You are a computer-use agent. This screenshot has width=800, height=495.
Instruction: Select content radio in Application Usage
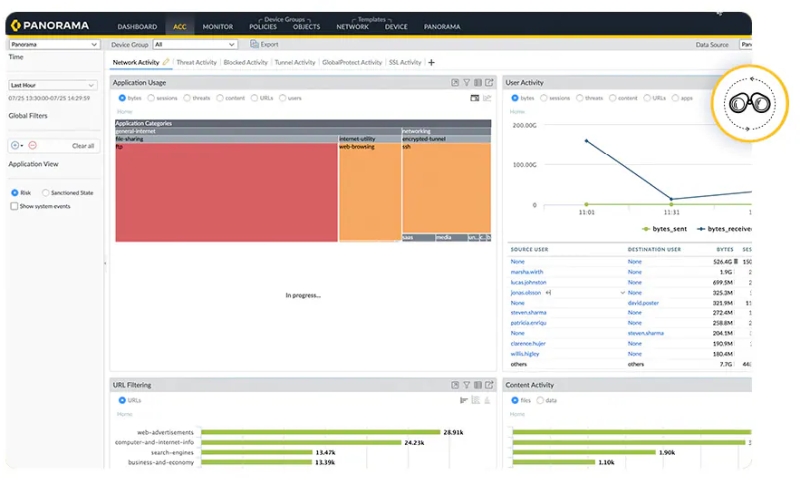pyautogui.click(x=220, y=98)
